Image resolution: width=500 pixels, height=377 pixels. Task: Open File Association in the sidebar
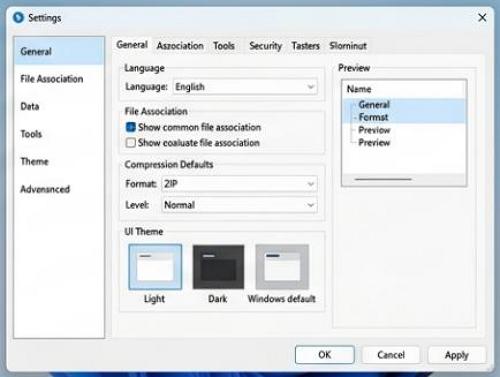59,79
